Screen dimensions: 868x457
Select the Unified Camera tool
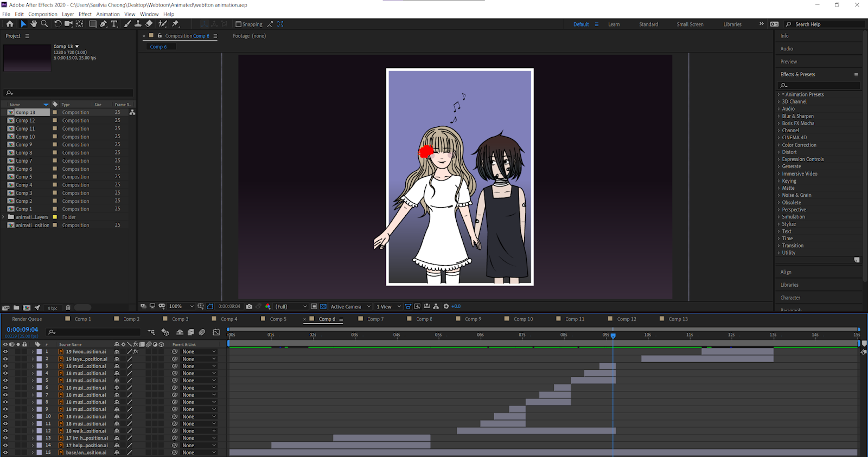68,24
